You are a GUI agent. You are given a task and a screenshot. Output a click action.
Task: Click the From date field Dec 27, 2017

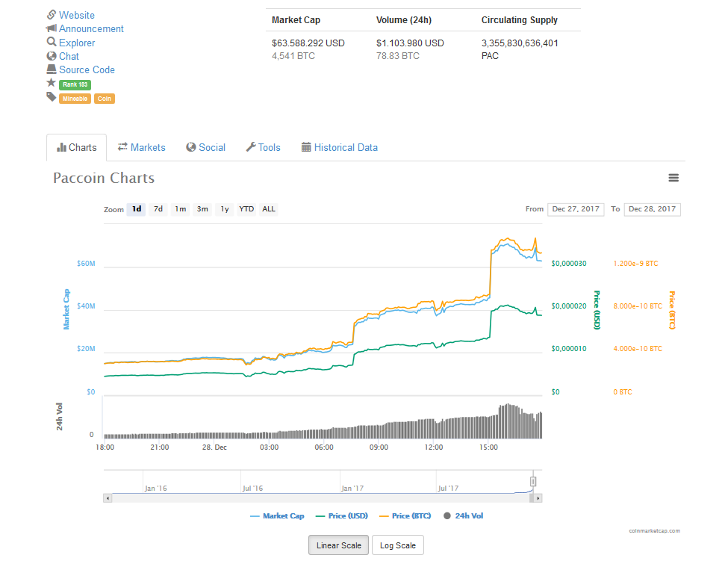click(576, 209)
